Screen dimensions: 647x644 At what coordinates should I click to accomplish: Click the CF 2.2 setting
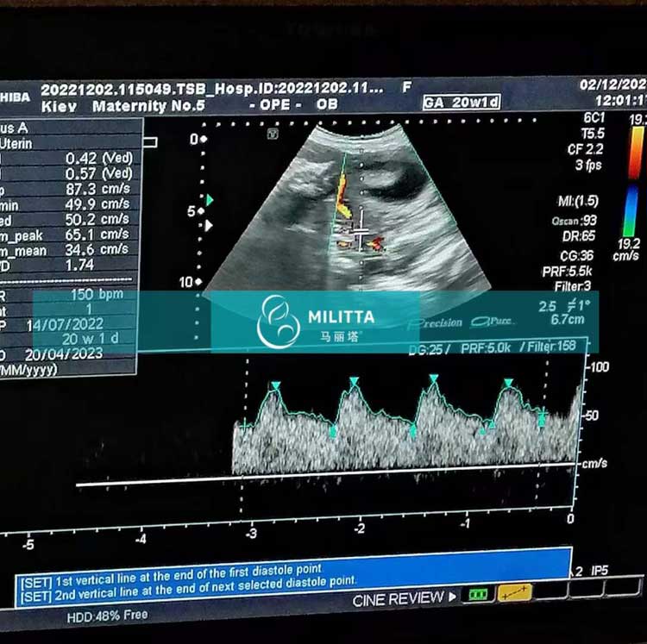click(585, 149)
